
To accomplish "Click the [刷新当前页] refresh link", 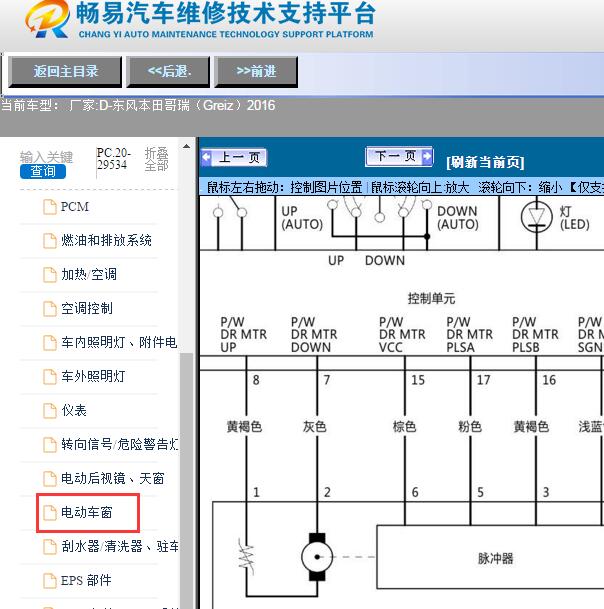I will coord(485,162).
